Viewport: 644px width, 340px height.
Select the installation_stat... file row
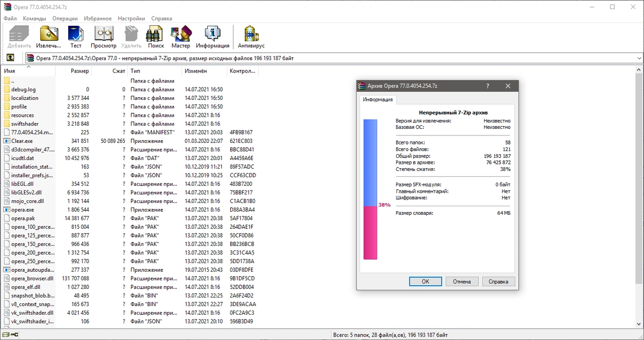point(129,167)
